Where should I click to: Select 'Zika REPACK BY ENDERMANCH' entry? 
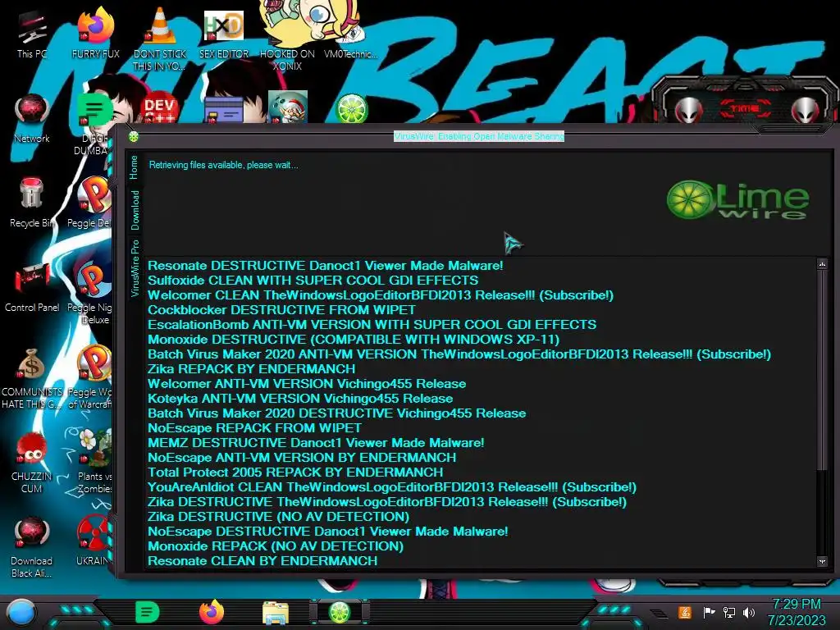pyautogui.click(x=251, y=368)
